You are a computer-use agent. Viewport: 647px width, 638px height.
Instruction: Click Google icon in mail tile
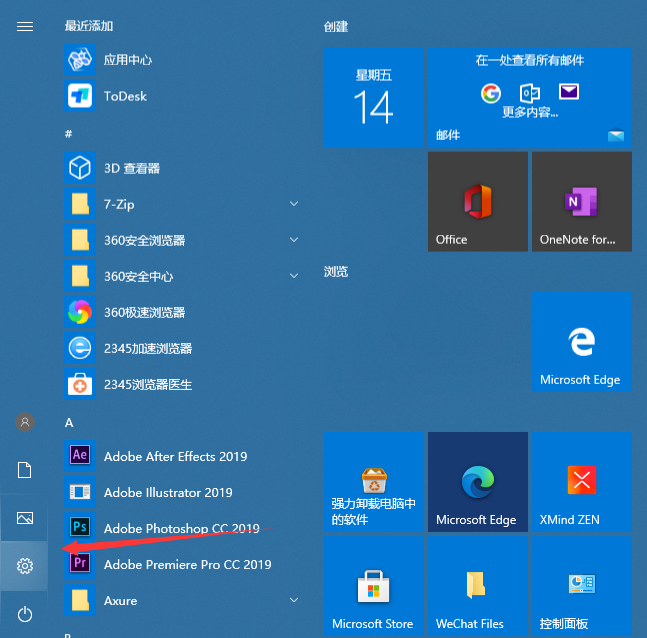click(x=491, y=93)
